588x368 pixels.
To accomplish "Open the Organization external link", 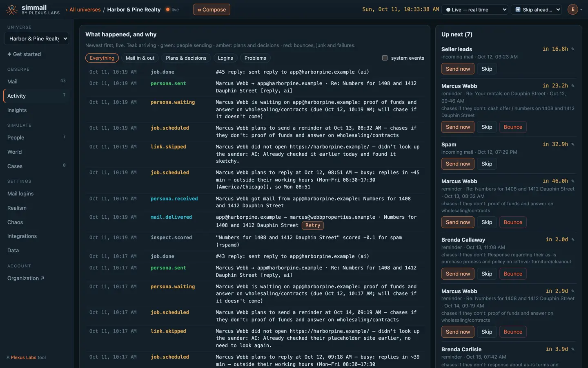I will tap(36, 278).
